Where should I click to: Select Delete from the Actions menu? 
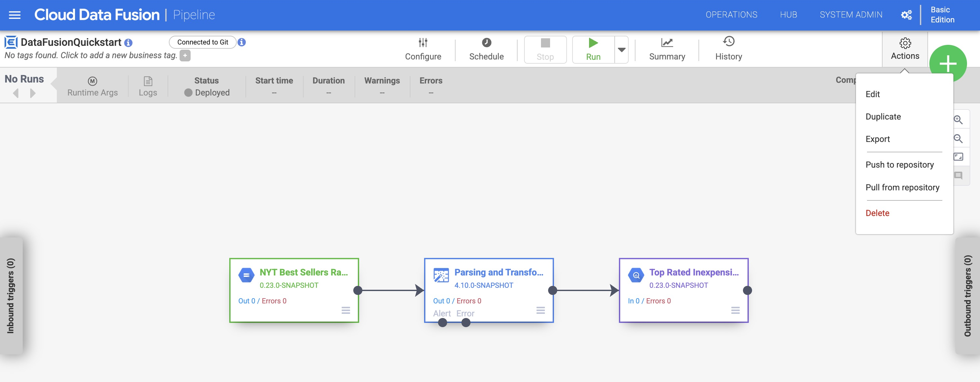[877, 212]
